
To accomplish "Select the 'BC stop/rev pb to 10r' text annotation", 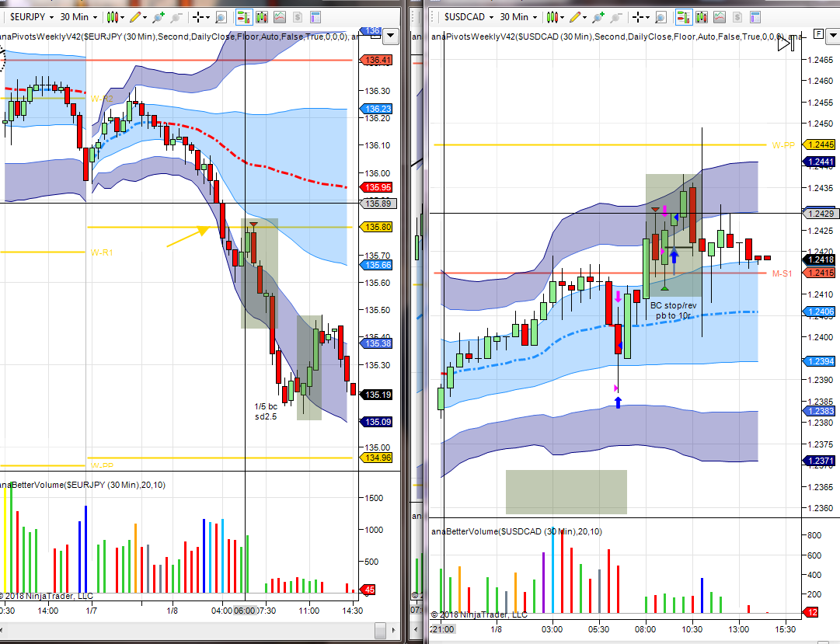I will tap(674, 310).
